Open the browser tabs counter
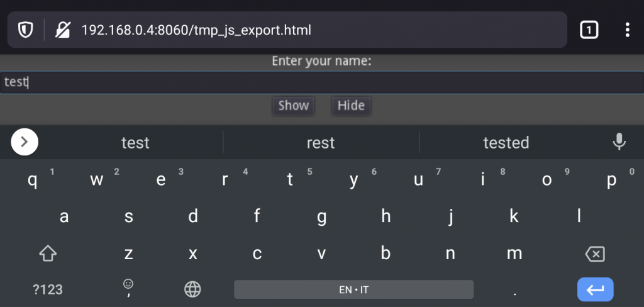Image resolution: width=644 pixels, height=307 pixels. (589, 30)
